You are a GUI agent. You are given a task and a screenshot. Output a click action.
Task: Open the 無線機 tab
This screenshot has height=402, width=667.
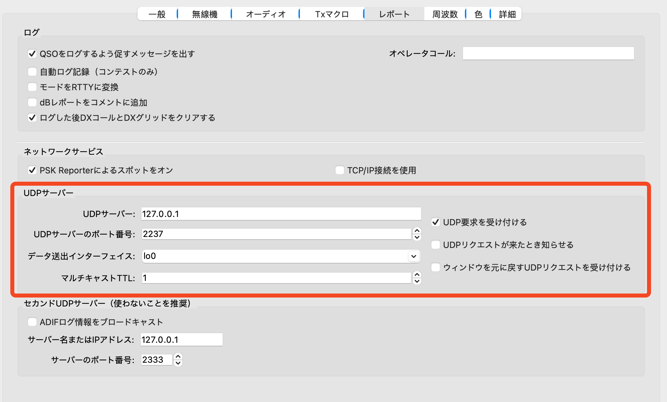point(204,14)
